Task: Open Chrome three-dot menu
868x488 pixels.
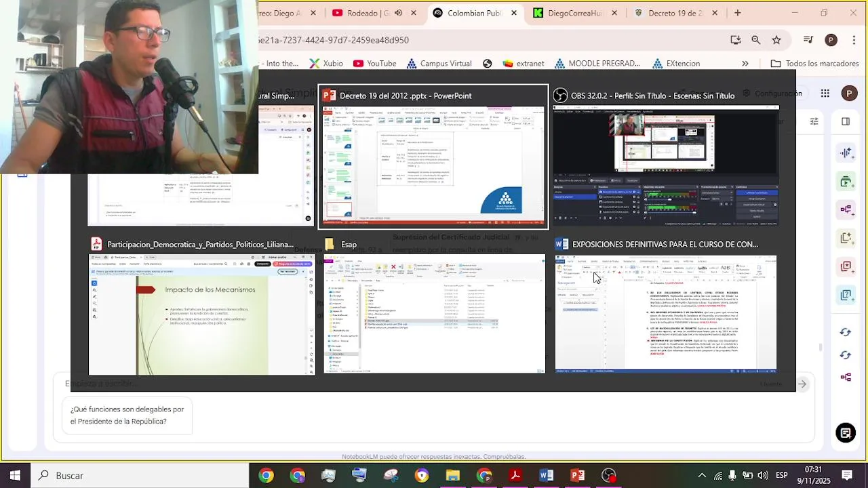Action: tap(853, 40)
